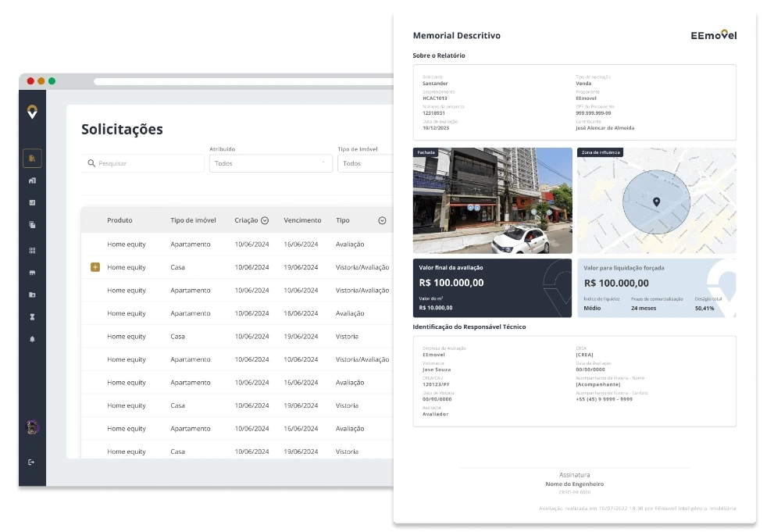This screenshot has width=781, height=532.
Task: Click the EEmovel pin logo in sidebar
Action: click(x=32, y=112)
